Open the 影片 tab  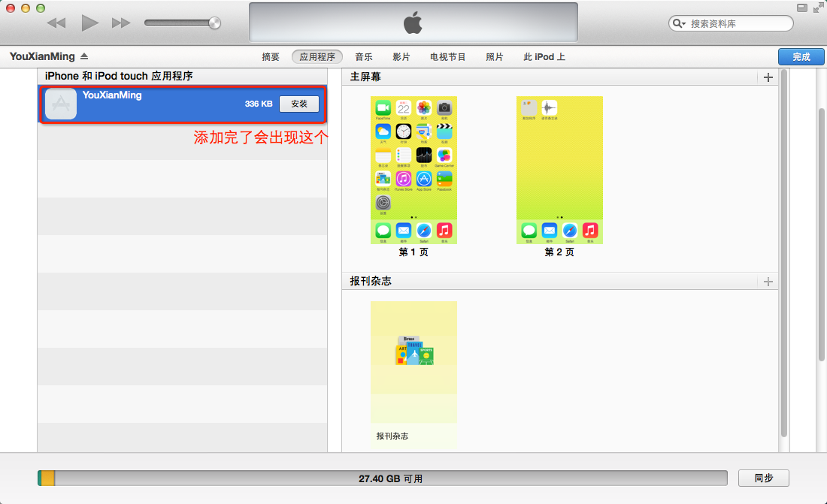401,56
